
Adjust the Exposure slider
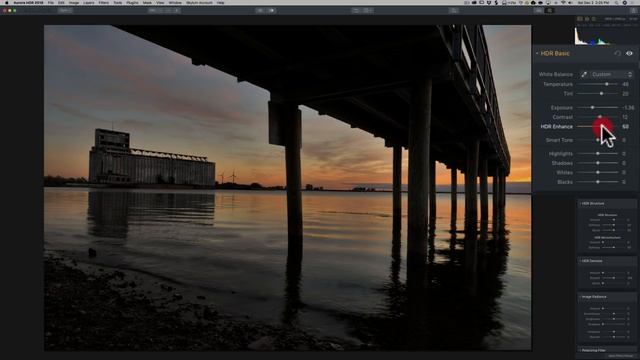tap(598, 107)
